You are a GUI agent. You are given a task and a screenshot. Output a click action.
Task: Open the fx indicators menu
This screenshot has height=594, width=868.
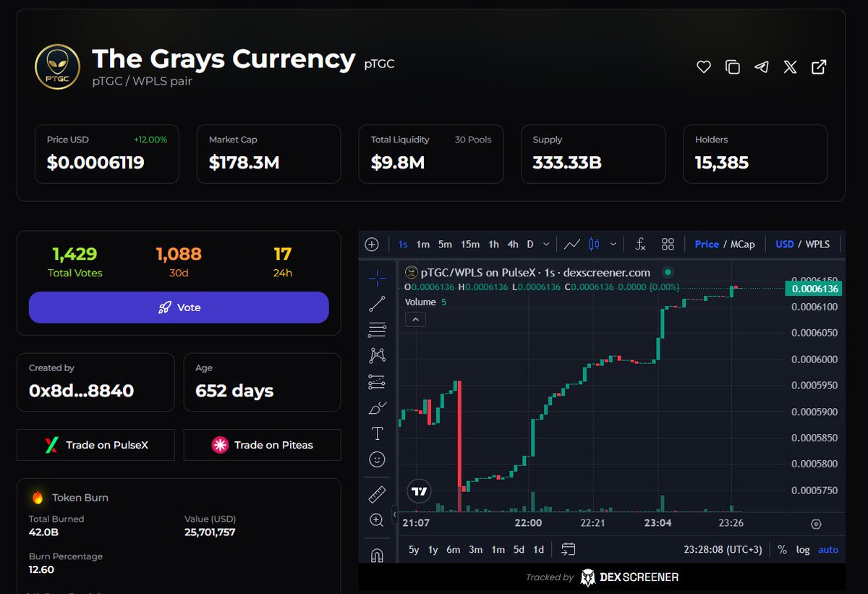(x=640, y=245)
